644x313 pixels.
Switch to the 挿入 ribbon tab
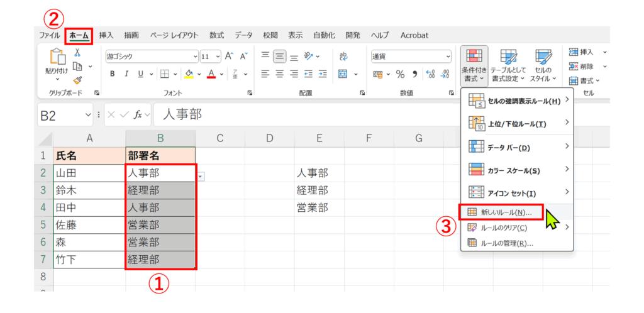[x=106, y=35]
